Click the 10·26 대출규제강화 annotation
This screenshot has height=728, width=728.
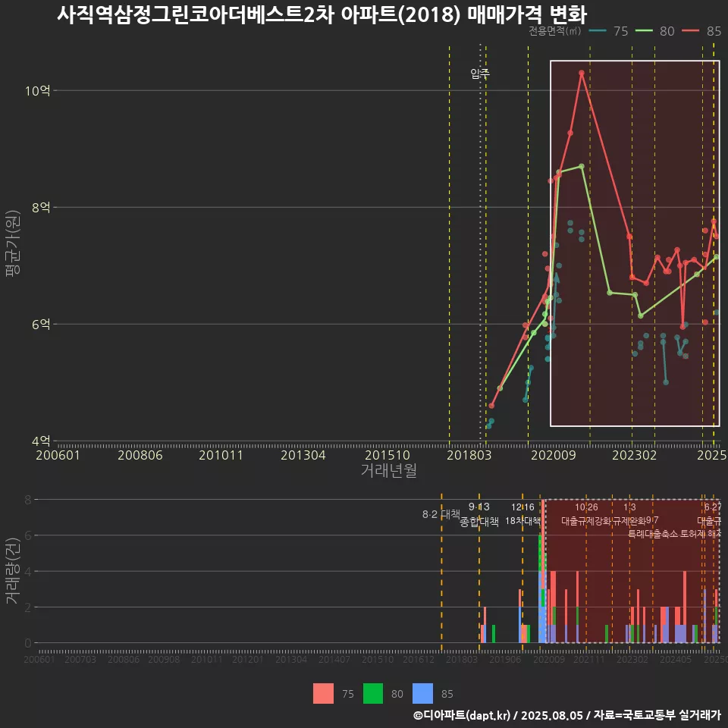point(586,514)
